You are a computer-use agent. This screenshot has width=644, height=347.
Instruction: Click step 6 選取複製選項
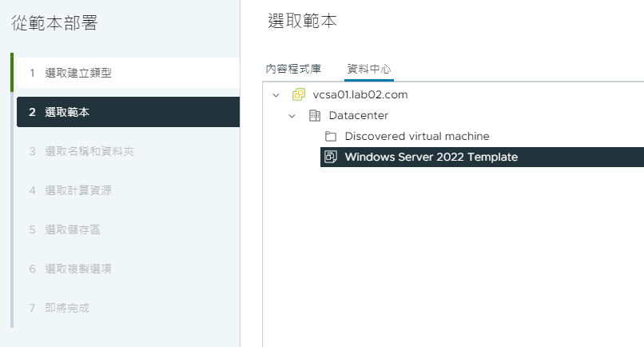(128, 269)
